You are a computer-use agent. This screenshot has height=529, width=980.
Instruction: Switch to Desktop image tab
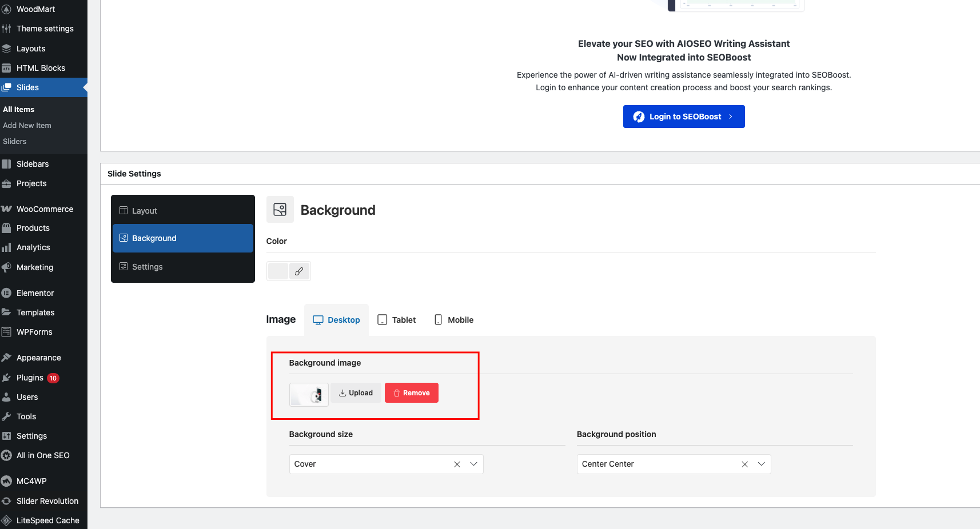point(336,320)
